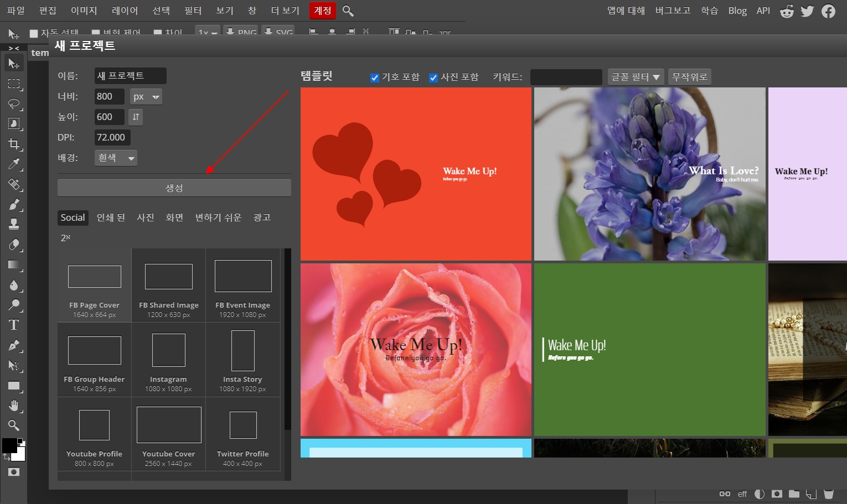This screenshot has height=504, width=847.
Task: Open the 버그보고 link
Action: [673, 11]
